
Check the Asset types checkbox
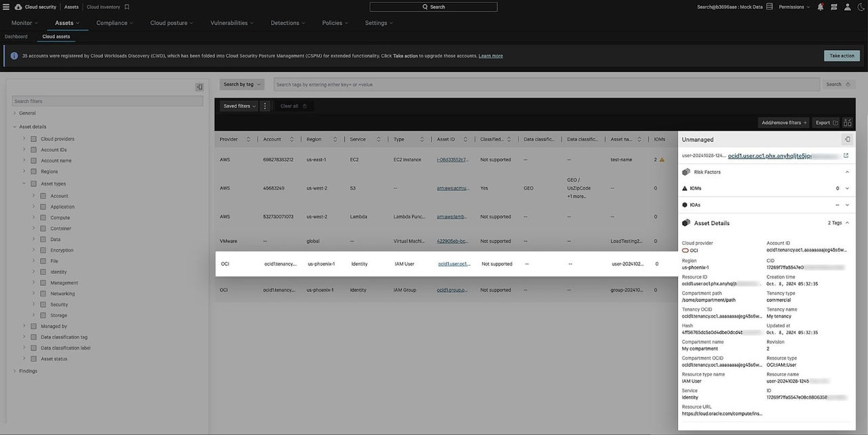point(33,184)
